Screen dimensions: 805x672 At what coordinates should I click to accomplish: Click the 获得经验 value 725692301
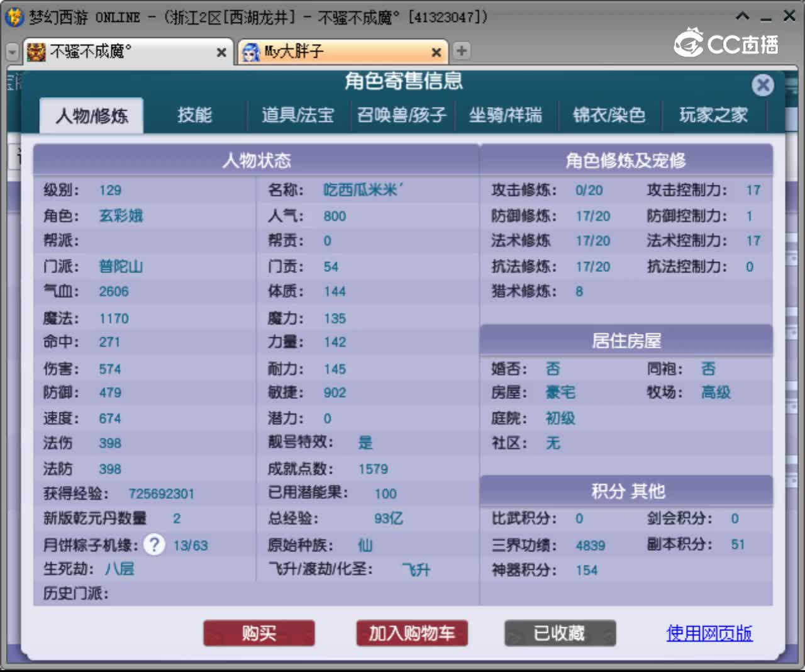point(161,494)
